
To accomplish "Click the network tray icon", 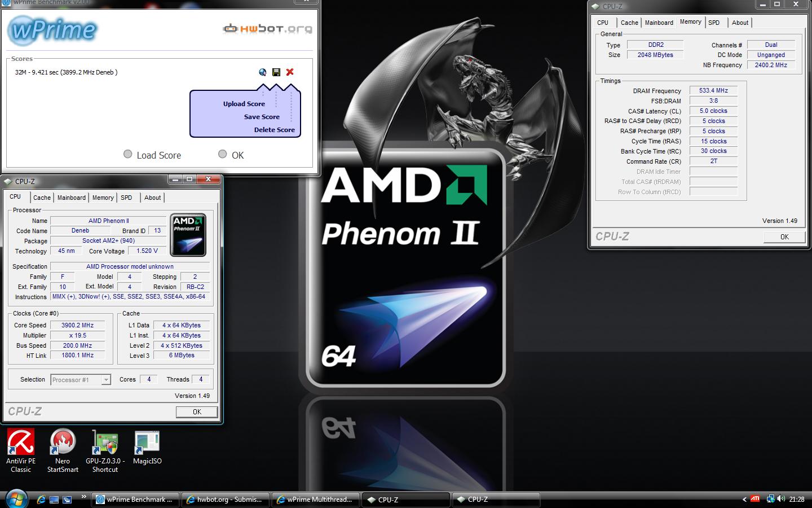I will [770, 499].
